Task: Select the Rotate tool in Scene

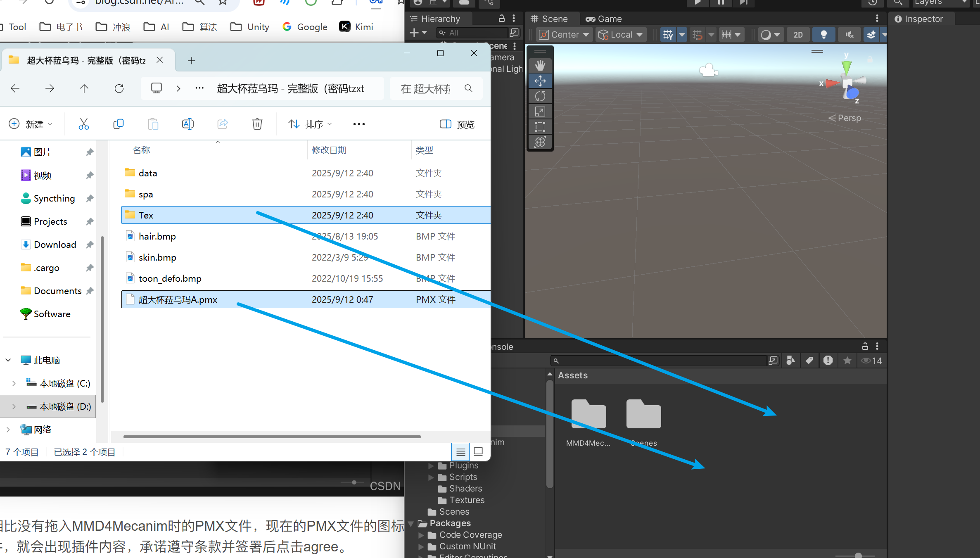Action: (x=540, y=96)
